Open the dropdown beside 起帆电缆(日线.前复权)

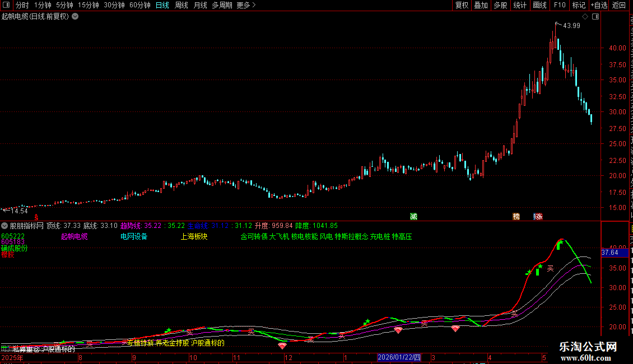75,17
